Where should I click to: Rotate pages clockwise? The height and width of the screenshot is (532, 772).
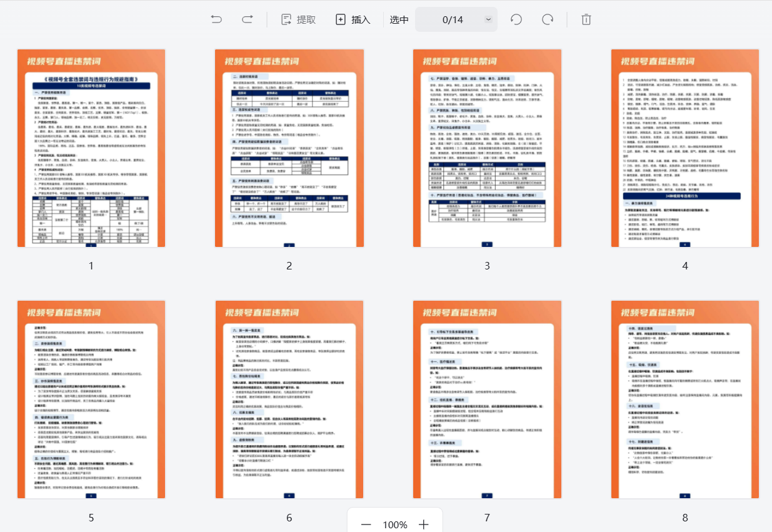(x=548, y=19)
